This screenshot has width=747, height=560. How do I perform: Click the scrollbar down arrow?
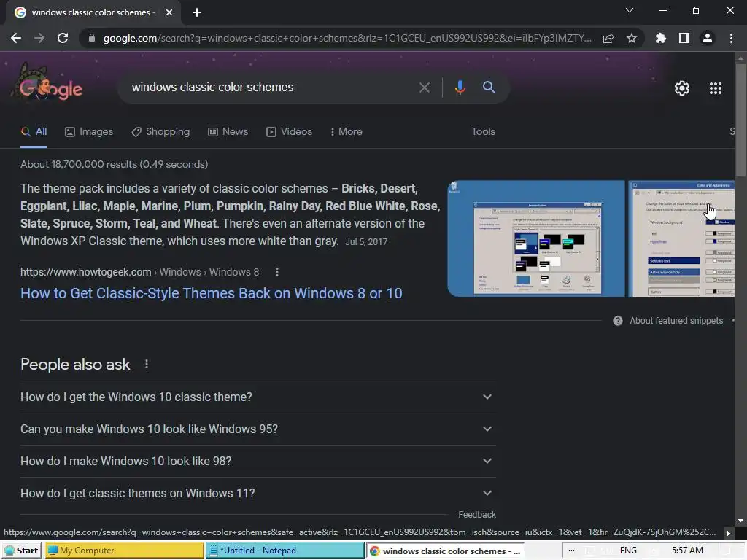pos(740,521)
